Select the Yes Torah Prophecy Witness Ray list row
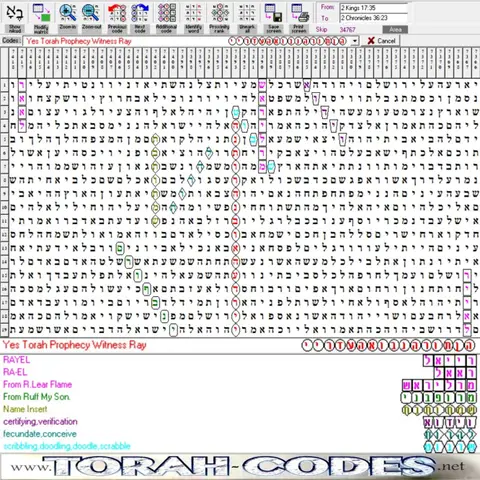Screen dimensions: 480x480 239,345
